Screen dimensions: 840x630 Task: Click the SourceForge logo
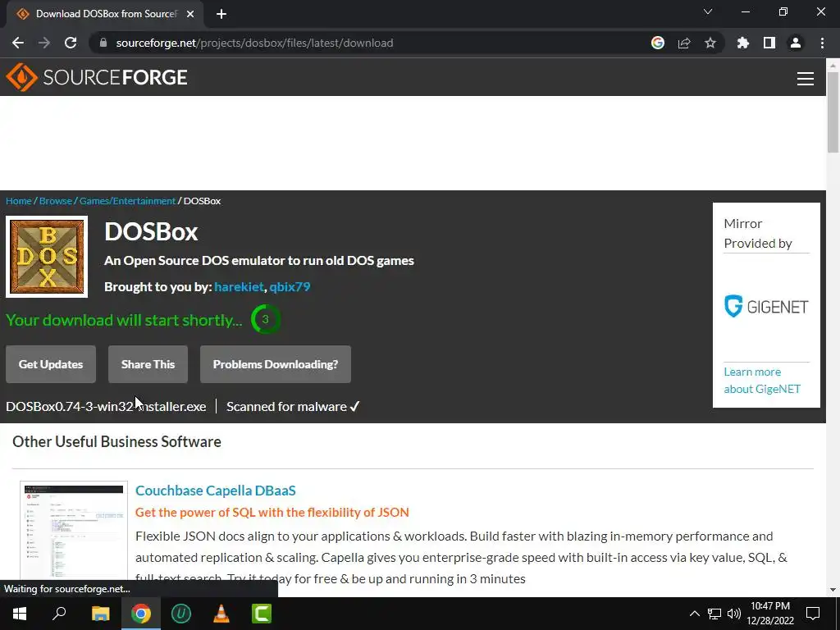(x=97, y=77)
